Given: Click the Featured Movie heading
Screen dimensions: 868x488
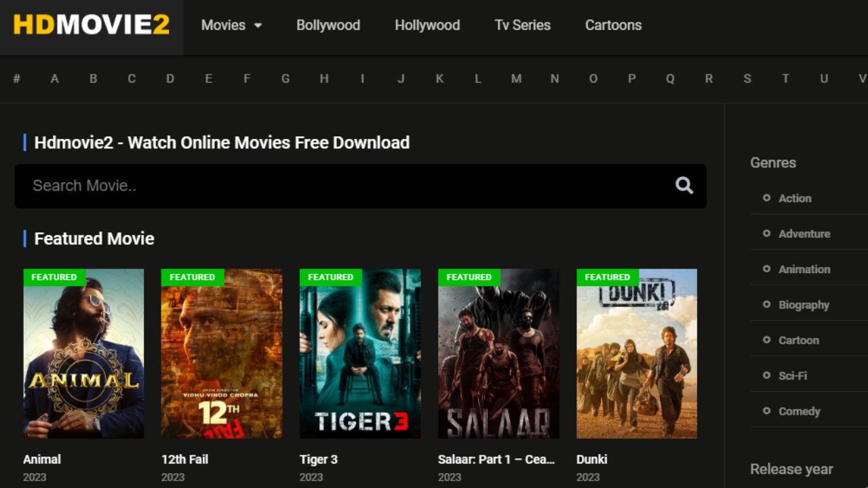Looking at the screenshot, I should click(94, 239).
